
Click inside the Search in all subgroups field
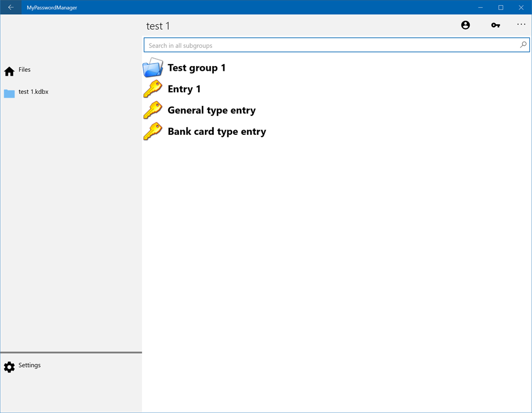[315, 45]
